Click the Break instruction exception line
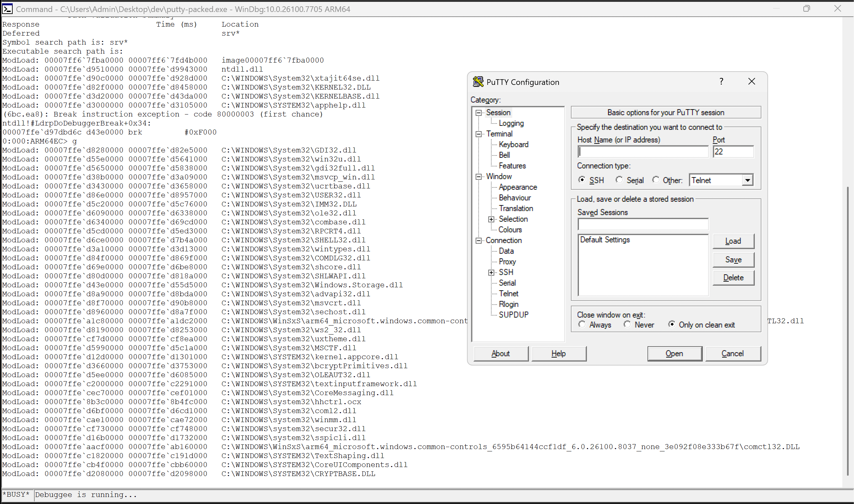854x504 pixels. [x=163, y=115]
